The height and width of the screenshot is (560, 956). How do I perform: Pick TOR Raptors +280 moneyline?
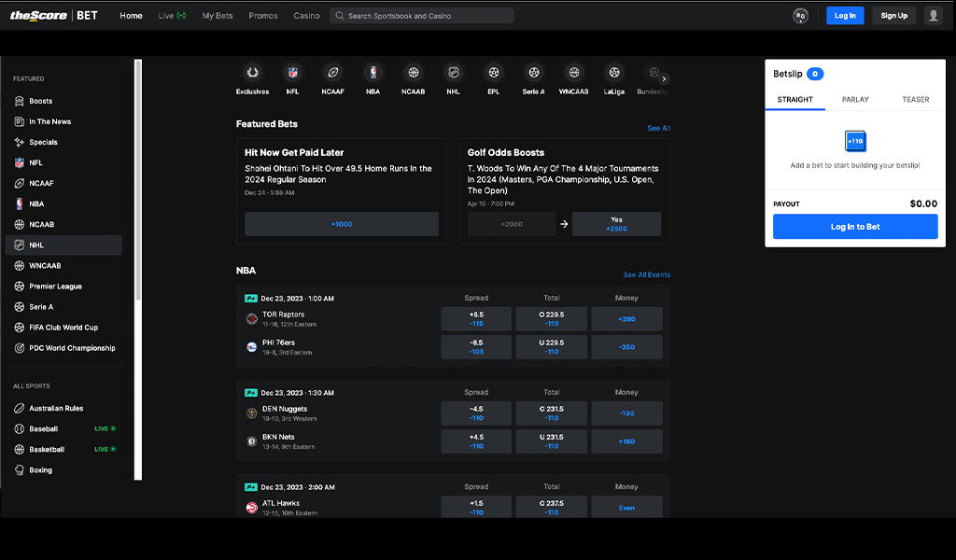[x=626, y=319]
